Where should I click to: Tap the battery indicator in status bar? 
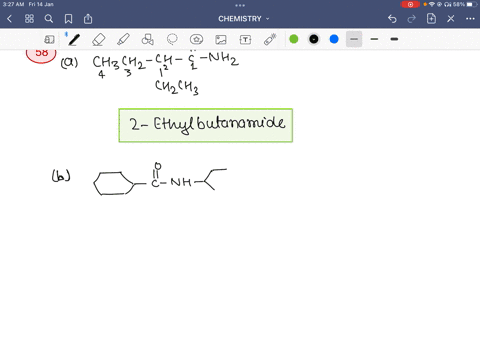[472, 4]
